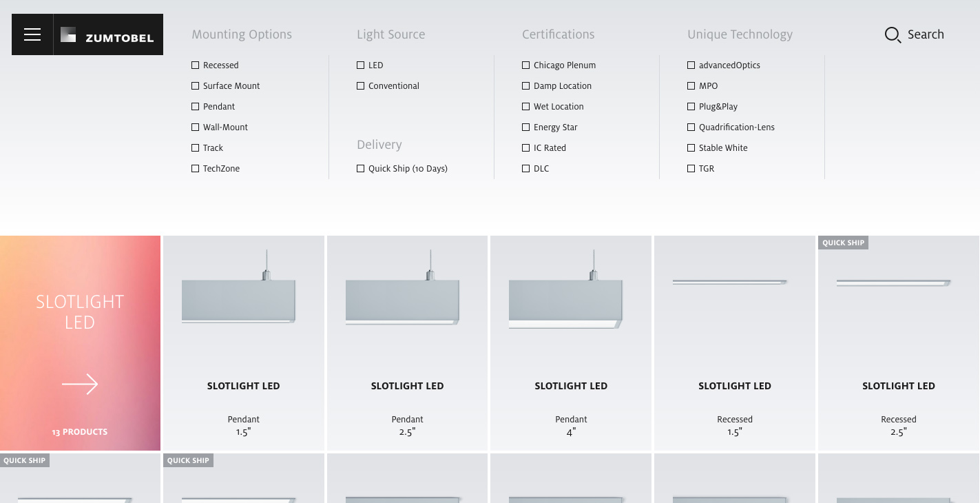This screenshot has width=980, height=503.
Task: Tick the Plug&Play checkbox
Action: [x=691, y=107]
